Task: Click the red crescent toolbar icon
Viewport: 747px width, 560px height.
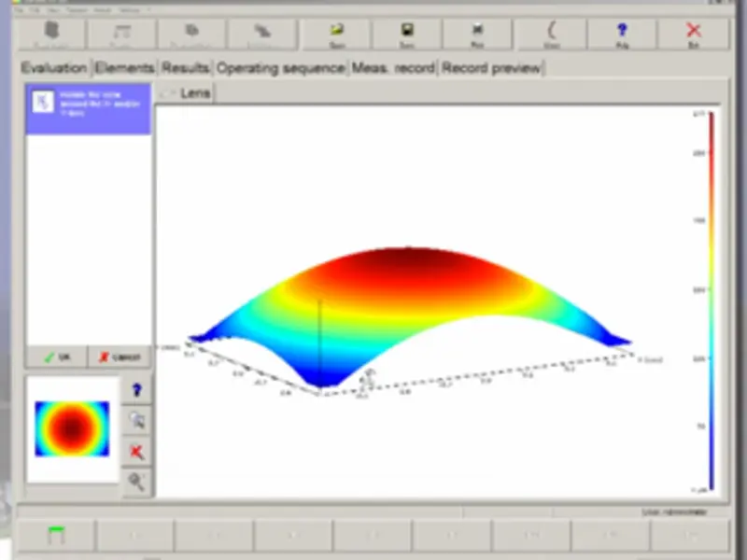Action: coord(552,34)
